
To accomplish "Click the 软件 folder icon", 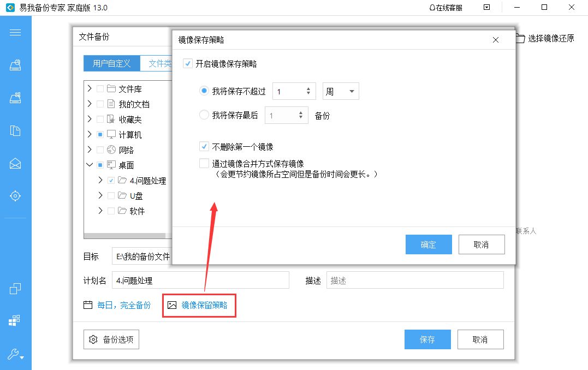I will [x=122, y=211].
